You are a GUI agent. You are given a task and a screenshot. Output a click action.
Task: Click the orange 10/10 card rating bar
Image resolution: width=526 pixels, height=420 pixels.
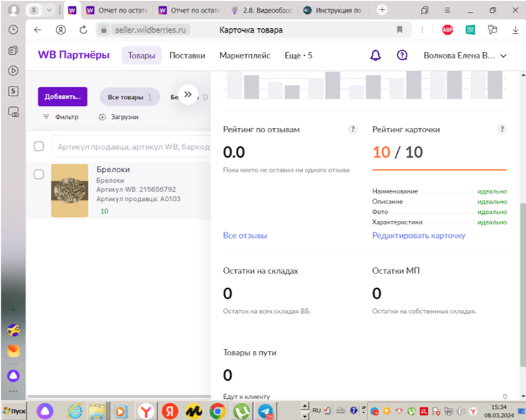click(439, 170)
